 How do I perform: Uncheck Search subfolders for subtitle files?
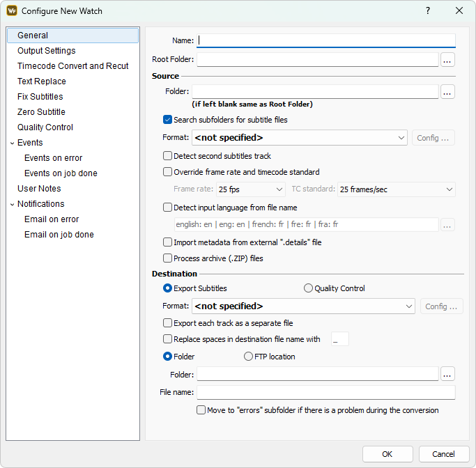167,120
